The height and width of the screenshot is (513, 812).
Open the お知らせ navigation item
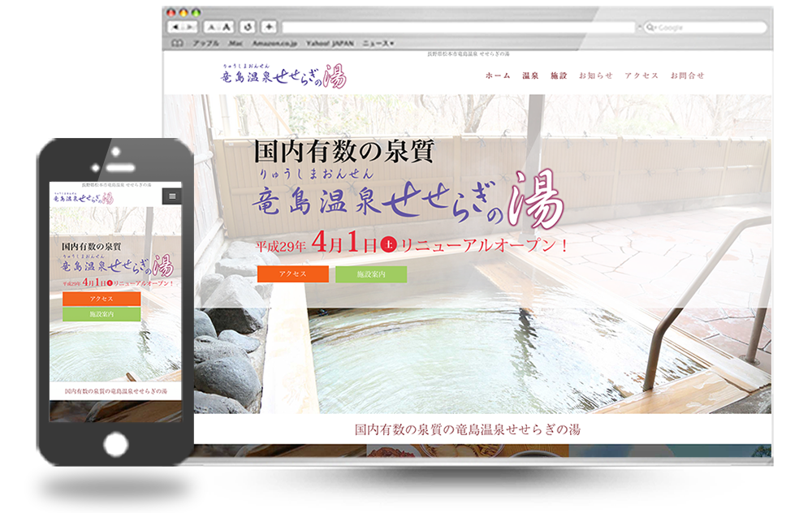click(595, 75)
